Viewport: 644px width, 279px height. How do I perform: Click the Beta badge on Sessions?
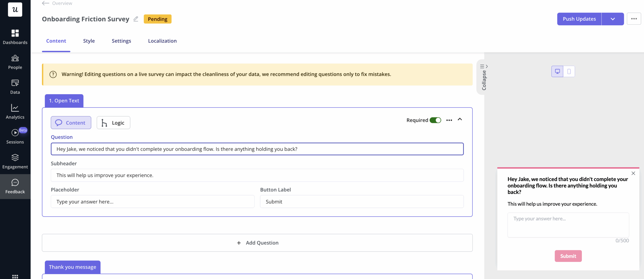pos(23,130)
